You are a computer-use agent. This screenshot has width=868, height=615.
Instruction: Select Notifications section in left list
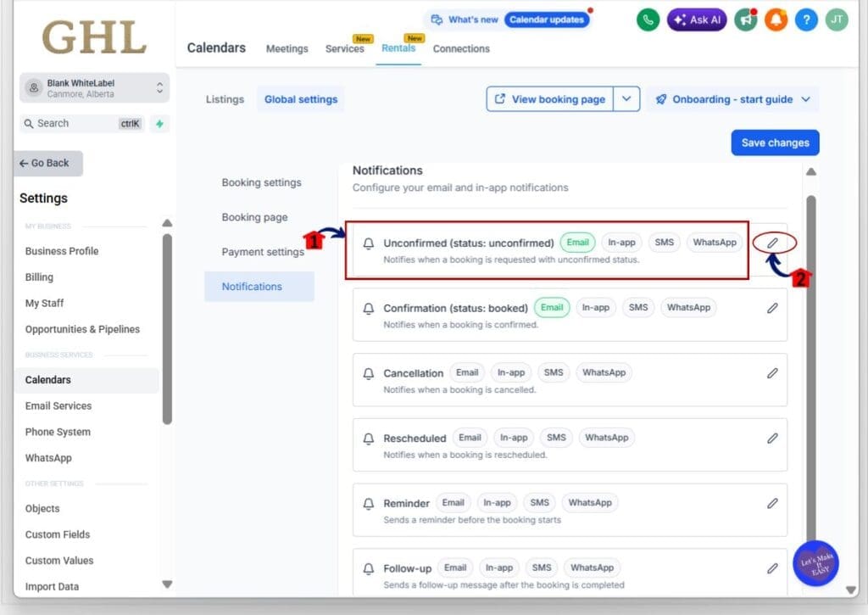point(259,287)
